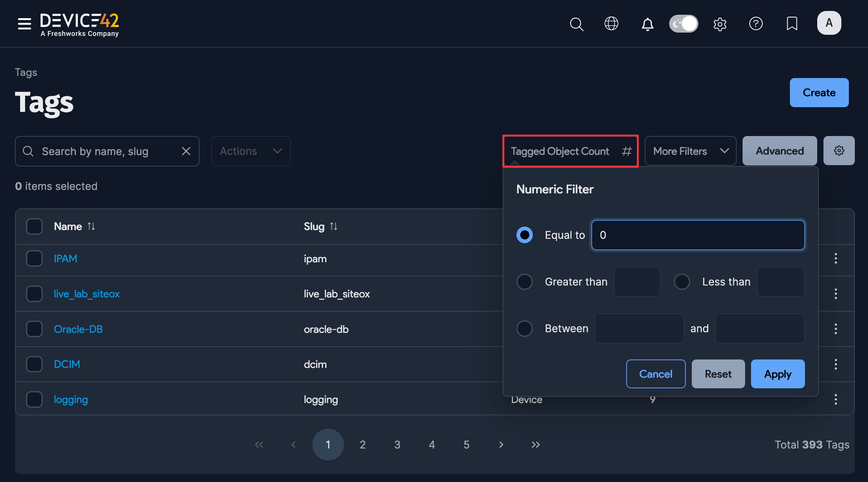This screenshot has height=482, width=868.
Task: Open table column settings gear
Action: pyautogui.click(x=839, y=150)
